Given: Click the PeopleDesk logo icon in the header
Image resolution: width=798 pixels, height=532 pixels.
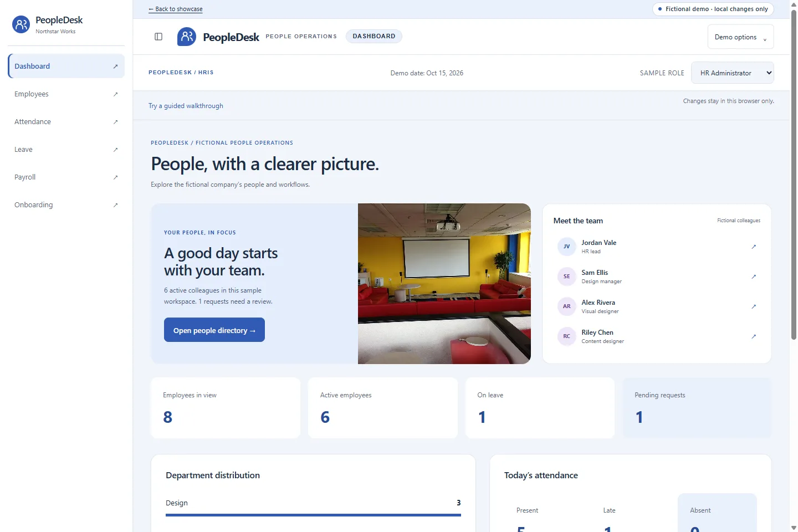Looking at the screenshot, I should pos(187,37).
